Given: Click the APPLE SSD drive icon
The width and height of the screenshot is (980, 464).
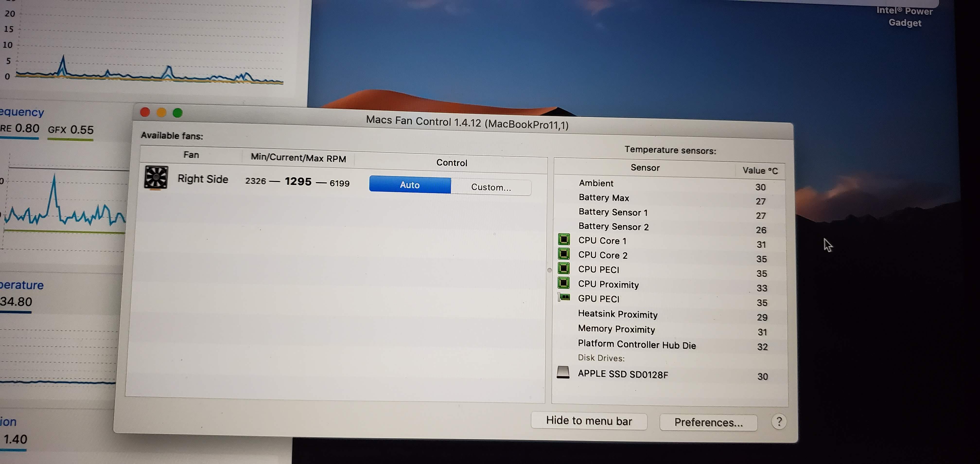Looking at the screenshot, I should pos(563,372).
